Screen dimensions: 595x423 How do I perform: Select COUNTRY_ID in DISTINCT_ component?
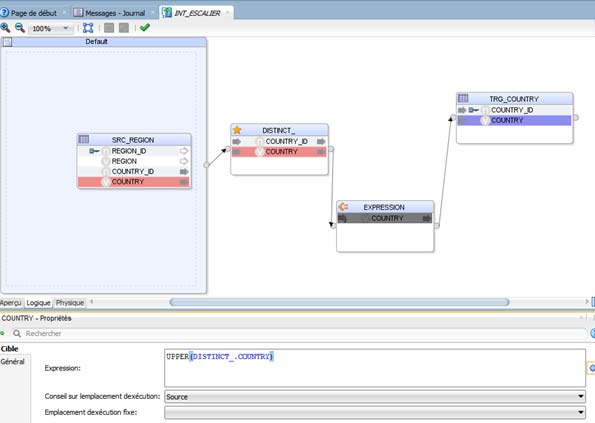279,142
